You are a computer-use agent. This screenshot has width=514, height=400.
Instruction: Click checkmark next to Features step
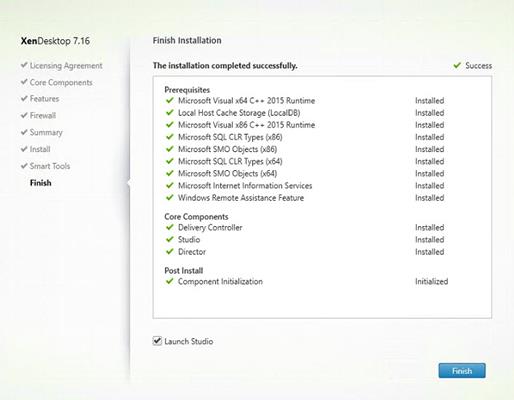pyautogui.click(x=24, y=98)
